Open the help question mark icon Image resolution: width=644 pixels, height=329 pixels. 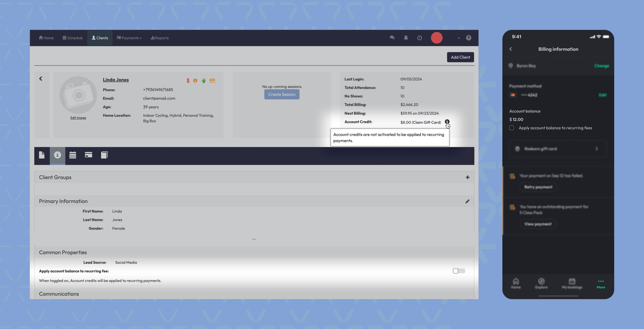468,38
